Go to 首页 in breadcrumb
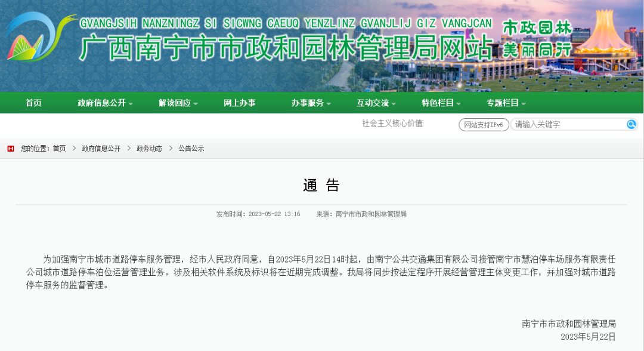 click(59, 149)
